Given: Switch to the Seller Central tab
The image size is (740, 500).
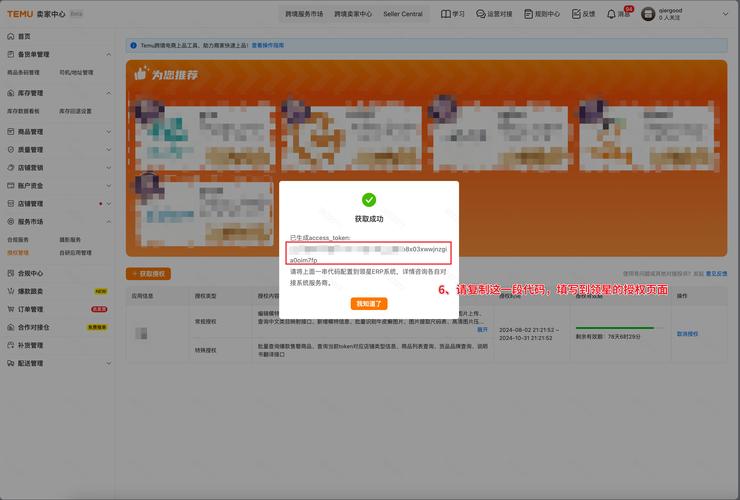Looking at the screenshot, I should click(403, 14).
